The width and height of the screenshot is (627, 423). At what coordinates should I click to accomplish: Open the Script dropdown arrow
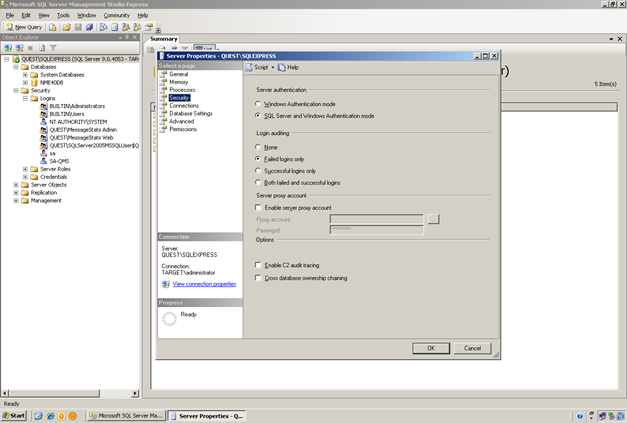coord(273,67)
